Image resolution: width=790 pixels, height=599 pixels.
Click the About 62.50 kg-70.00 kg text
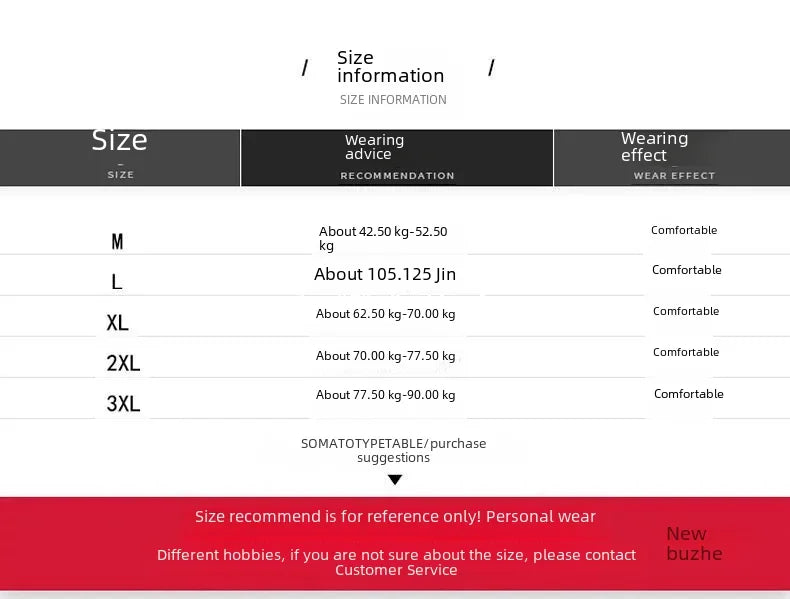tap(385, 314)
